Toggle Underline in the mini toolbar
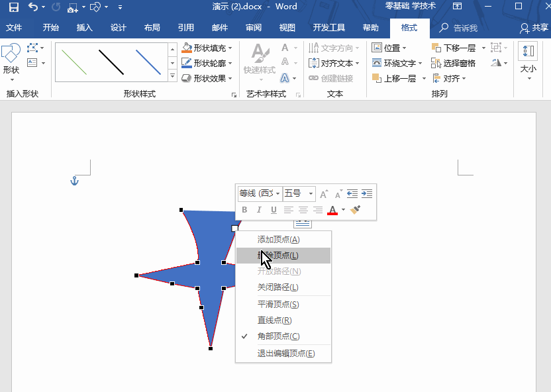 [274, 210]
